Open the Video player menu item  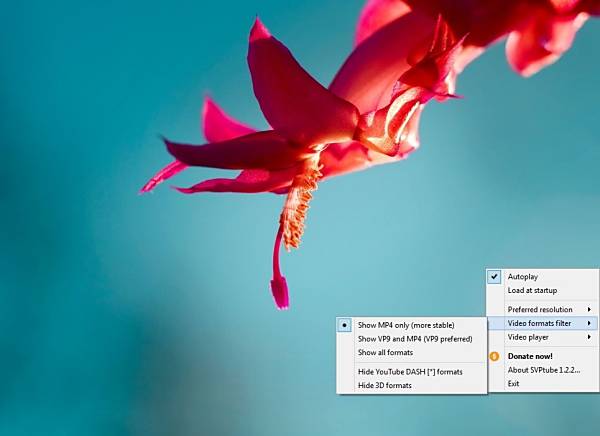click(x=542, y=337)
